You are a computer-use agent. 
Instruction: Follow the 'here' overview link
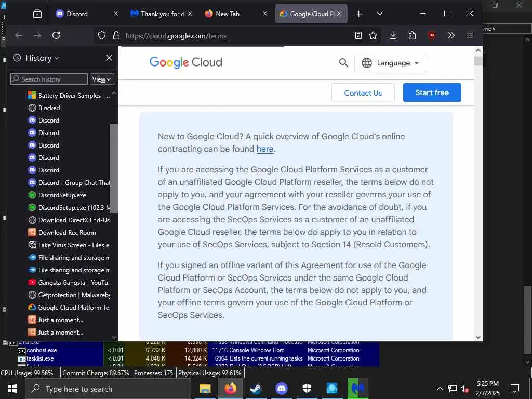(265, 149)
